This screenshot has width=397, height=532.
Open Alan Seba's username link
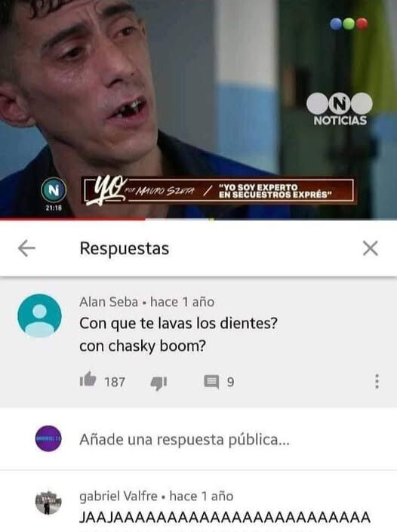click(109, 302)
